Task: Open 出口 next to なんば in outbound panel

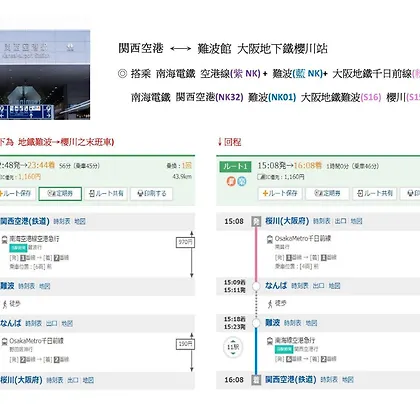Action: [x=52, y=323]
